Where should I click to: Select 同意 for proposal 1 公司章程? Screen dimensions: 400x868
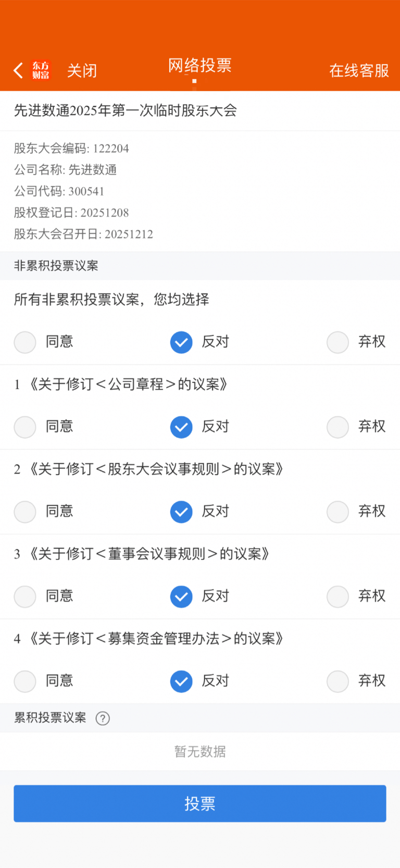tap(25, 427)
